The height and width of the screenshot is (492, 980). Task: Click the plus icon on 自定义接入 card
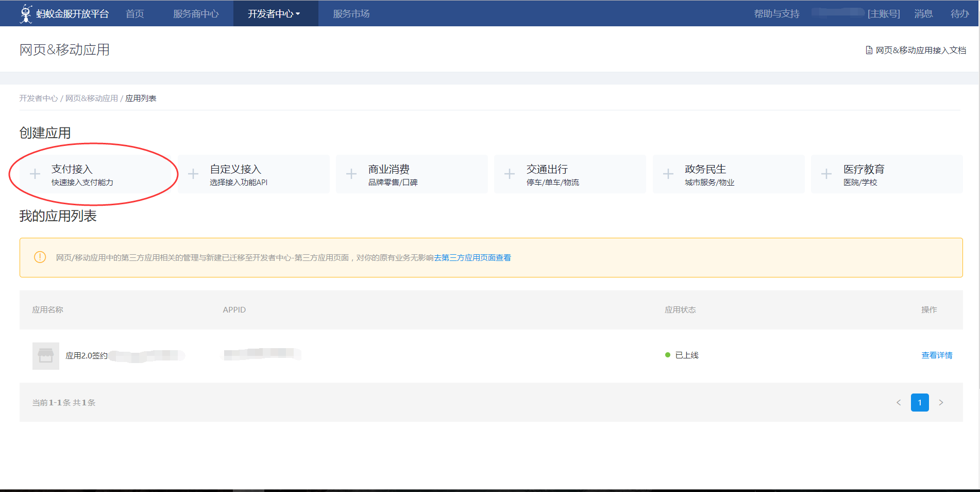[x=193, y=174]
